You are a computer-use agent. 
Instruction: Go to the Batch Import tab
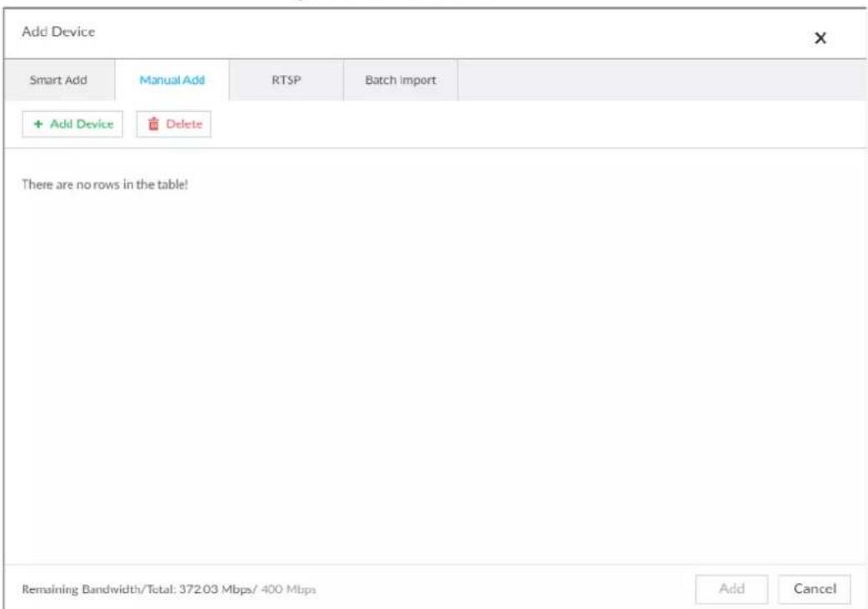(x=400, y=80)
